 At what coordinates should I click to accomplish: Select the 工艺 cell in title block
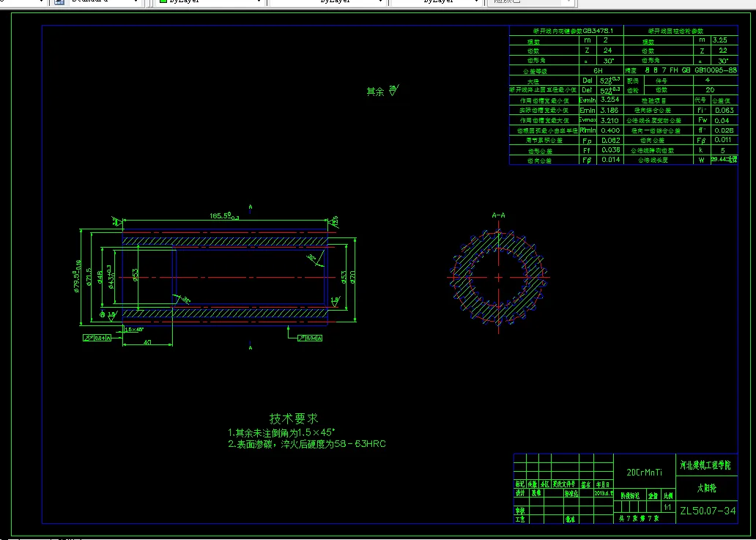pyautogui.click(x=520, y=519)
